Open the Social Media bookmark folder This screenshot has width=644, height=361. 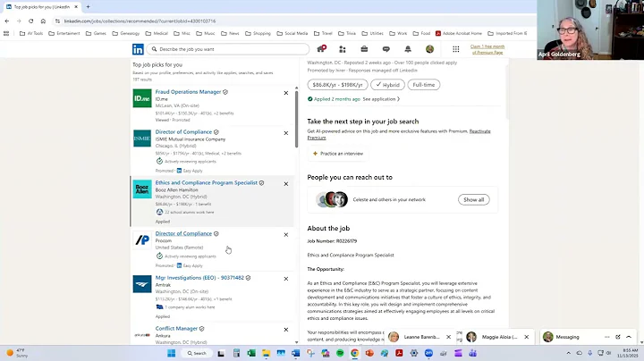coord(292,34)
